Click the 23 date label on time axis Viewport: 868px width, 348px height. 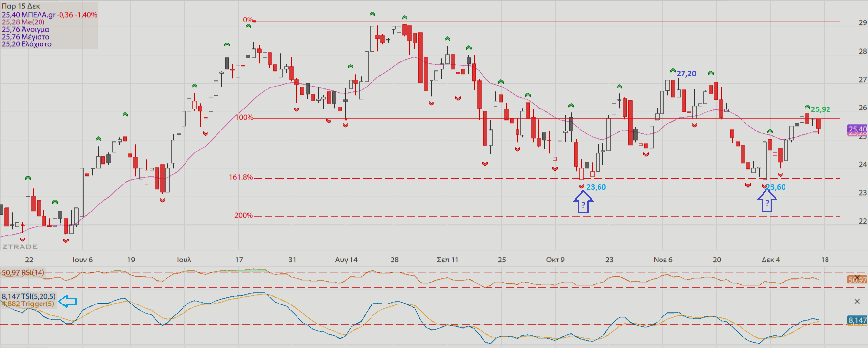tap(609, 260)
